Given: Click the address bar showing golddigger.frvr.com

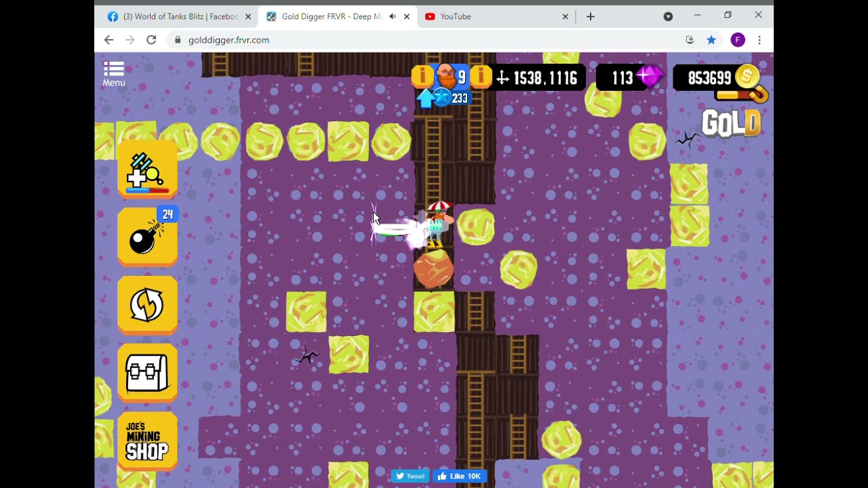Looking at the screenshot, I should (x=427, y=40).
